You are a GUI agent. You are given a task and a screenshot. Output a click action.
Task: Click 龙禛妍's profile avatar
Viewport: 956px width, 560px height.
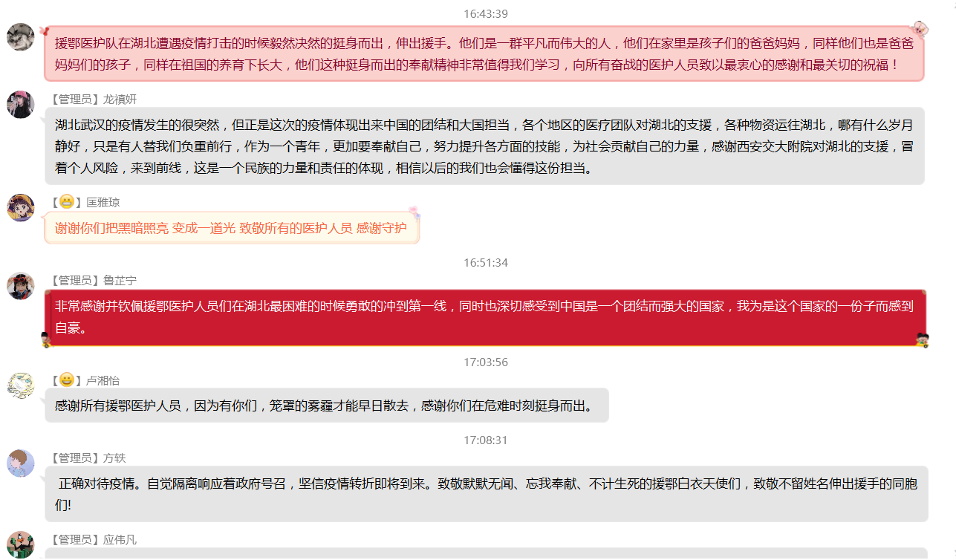[21, 105]
